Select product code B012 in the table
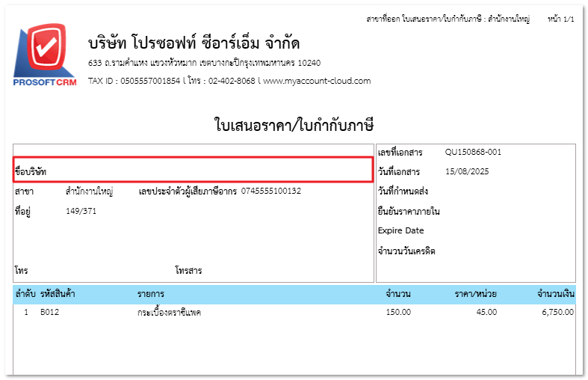 tap(49, 312)
